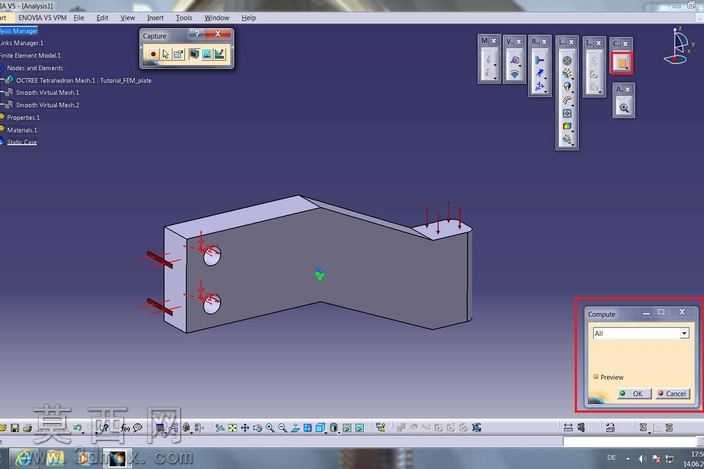Click Cancel in the Compute dialog
This screenshot has height=469, width=704.
point(672,394)
